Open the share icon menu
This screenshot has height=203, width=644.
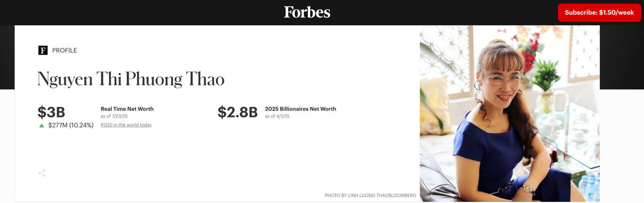pyautogui.click(x=42, y=173)
